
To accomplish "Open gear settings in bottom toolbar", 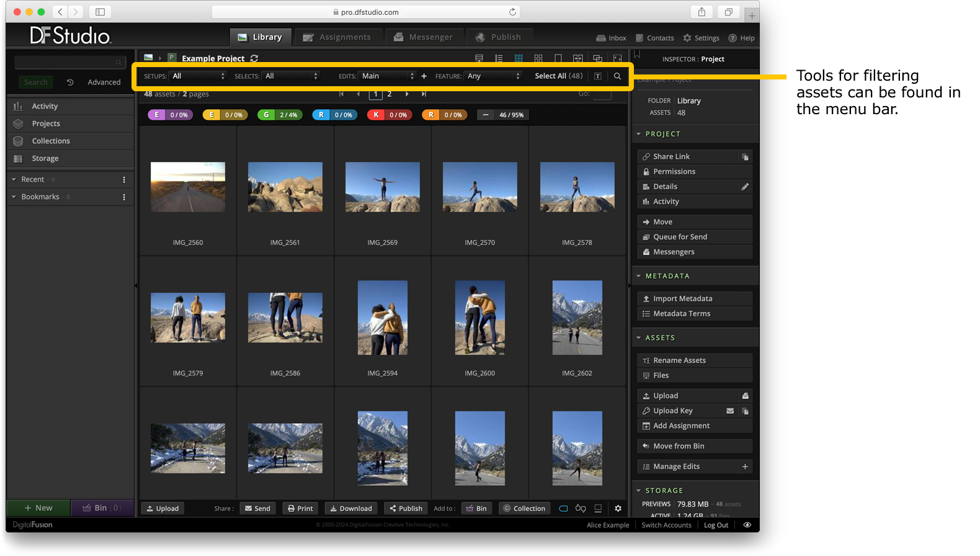I will point(618,508).
